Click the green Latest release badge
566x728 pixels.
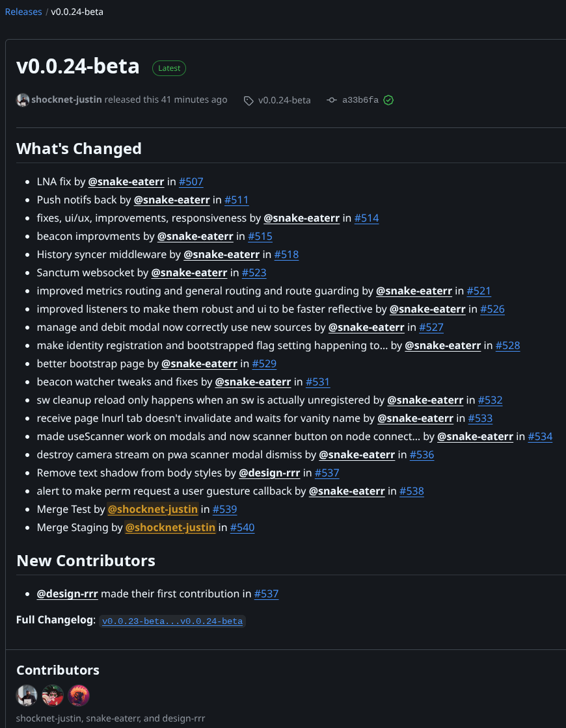[x=169, y=68]
